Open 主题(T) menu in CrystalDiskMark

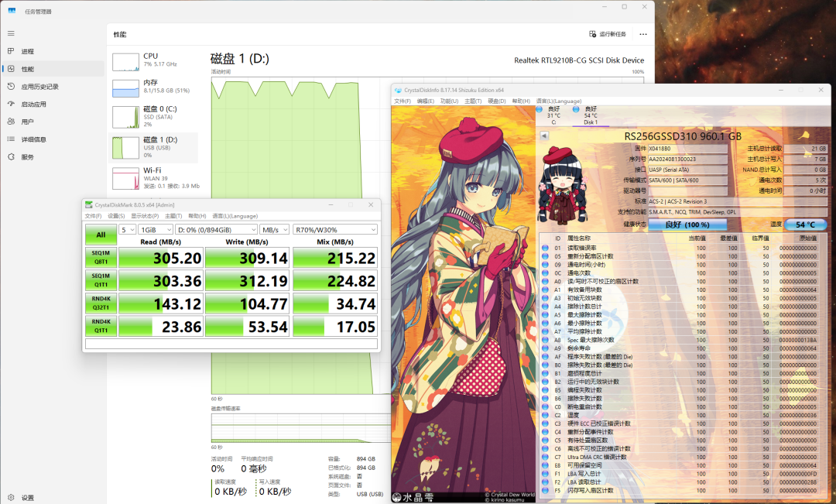173,216
